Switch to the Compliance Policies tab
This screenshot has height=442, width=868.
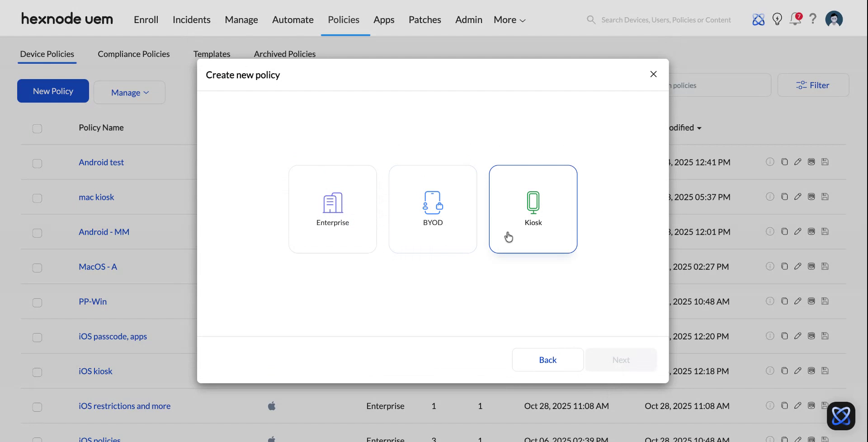click(133, 54)
